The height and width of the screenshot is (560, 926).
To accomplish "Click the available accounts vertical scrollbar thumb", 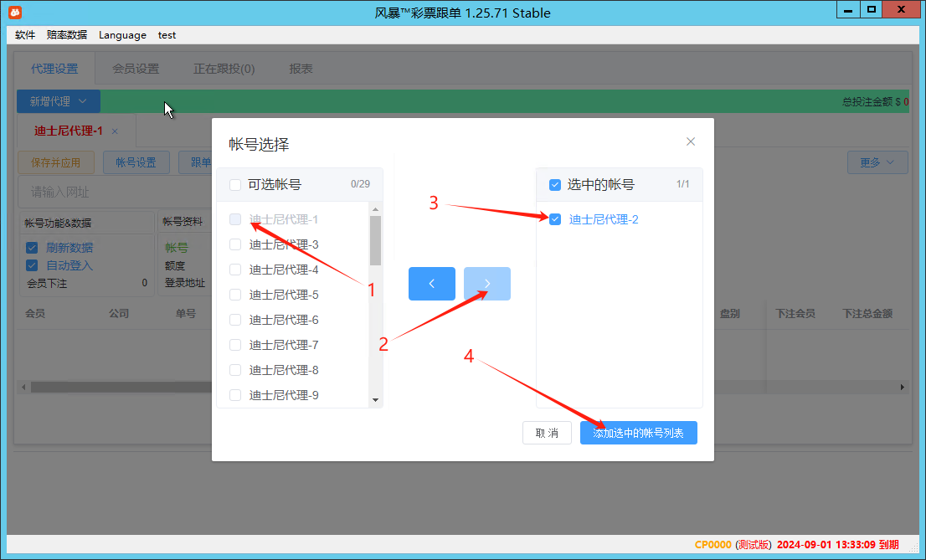I will 376,241.
